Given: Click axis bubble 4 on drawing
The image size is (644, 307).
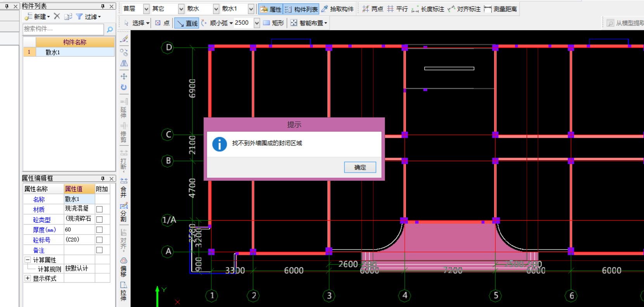Looking at the screenshot, I should pyautogui.click(x=405, y=296).
